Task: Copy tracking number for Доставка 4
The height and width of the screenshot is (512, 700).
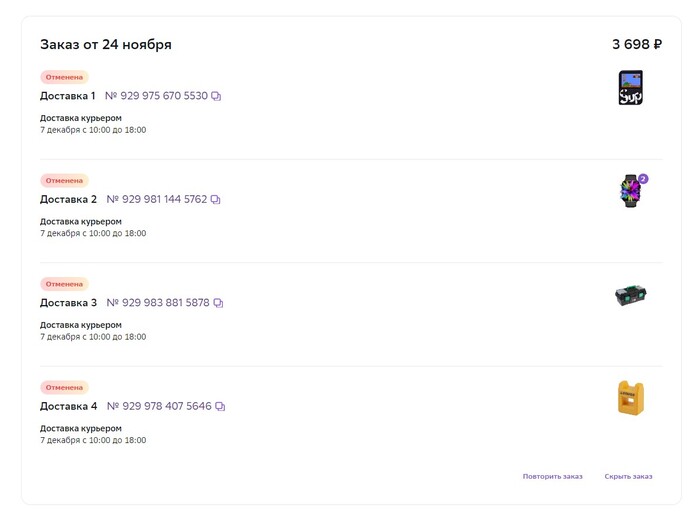Action: tap(220, 407)
